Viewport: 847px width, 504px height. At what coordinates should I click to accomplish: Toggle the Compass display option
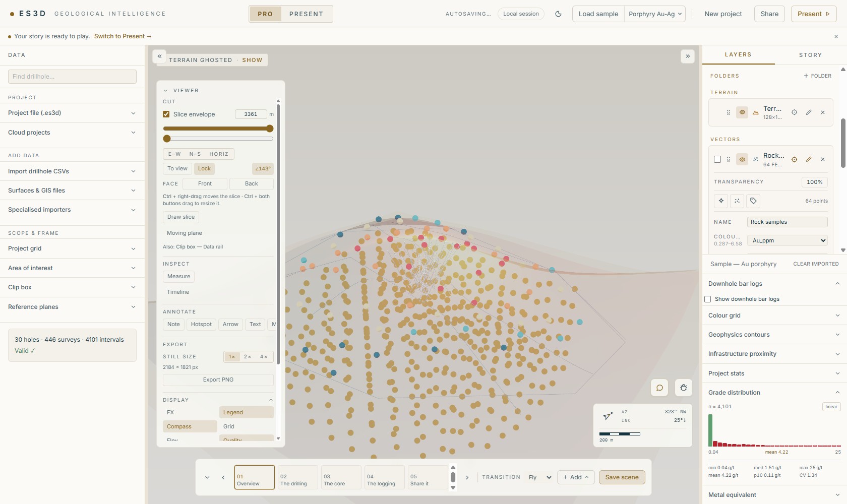click(x=190, y=426)
